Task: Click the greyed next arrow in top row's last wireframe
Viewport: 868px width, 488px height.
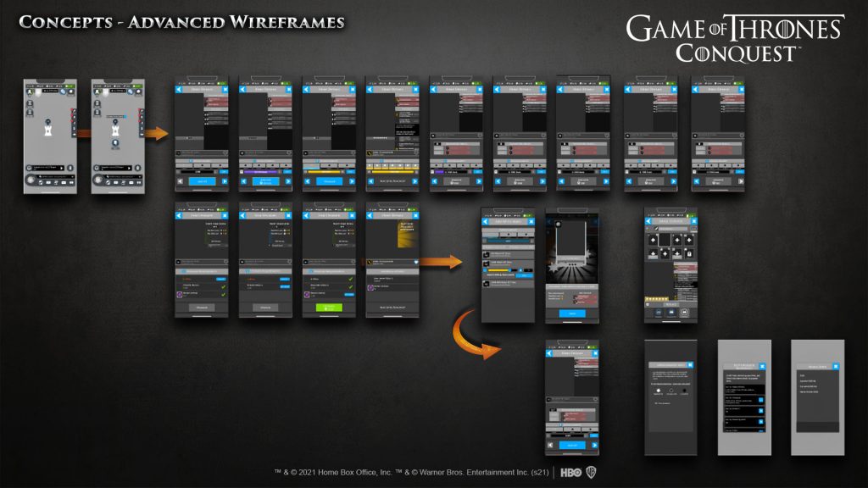Action: pyautogui.click(x=741, y=181)
